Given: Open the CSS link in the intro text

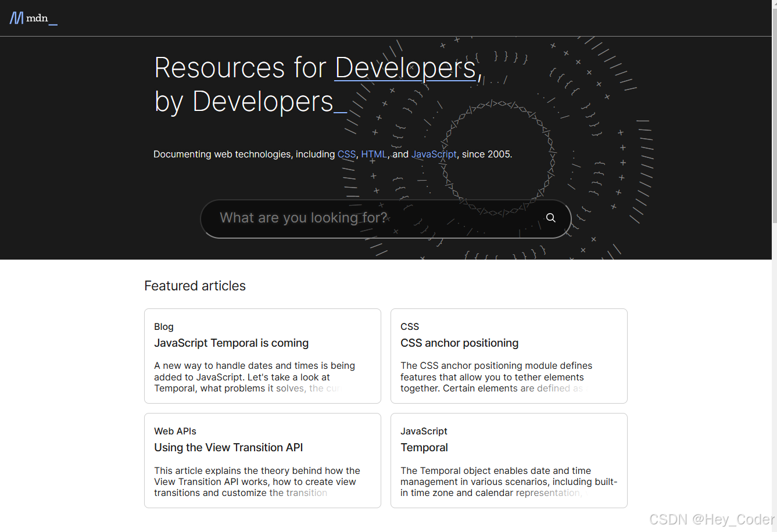Looking at the screenshot, I should point(346,154).
